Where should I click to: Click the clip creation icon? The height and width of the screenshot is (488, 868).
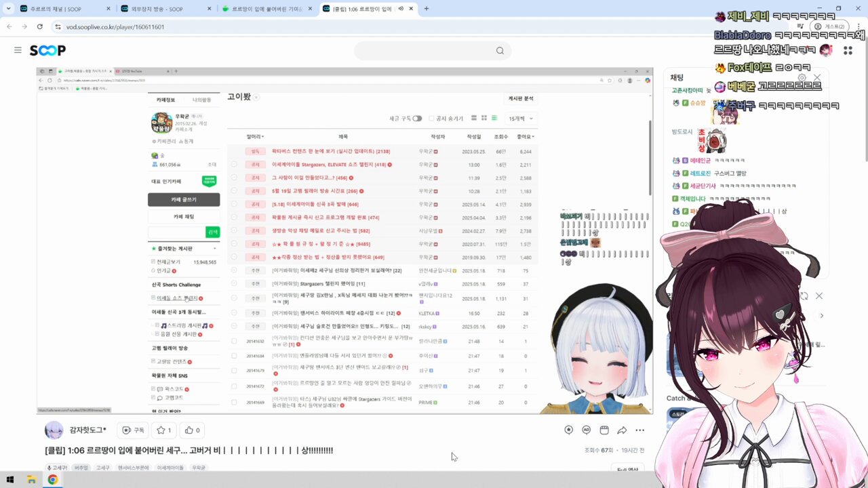coord(604,430)
